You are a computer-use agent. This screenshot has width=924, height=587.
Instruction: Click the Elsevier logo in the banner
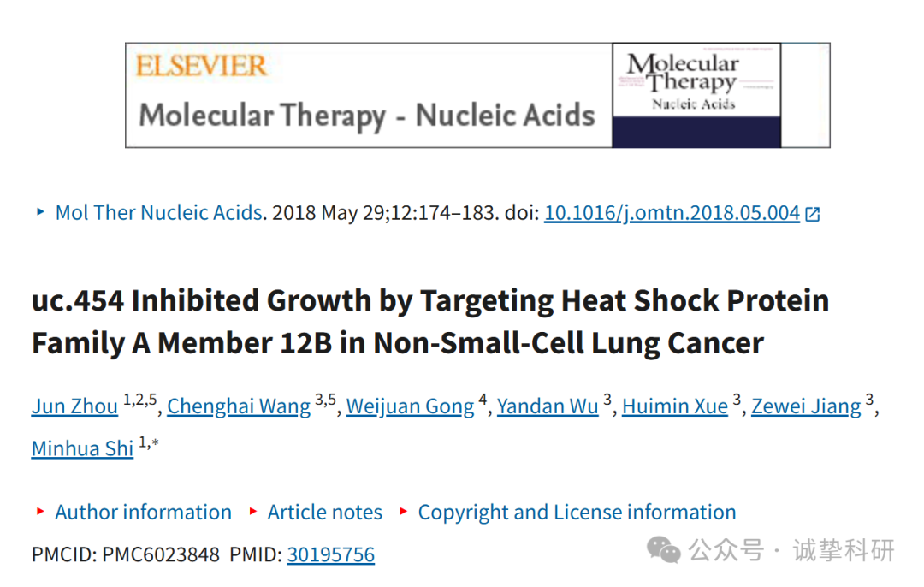click(201, 65)
